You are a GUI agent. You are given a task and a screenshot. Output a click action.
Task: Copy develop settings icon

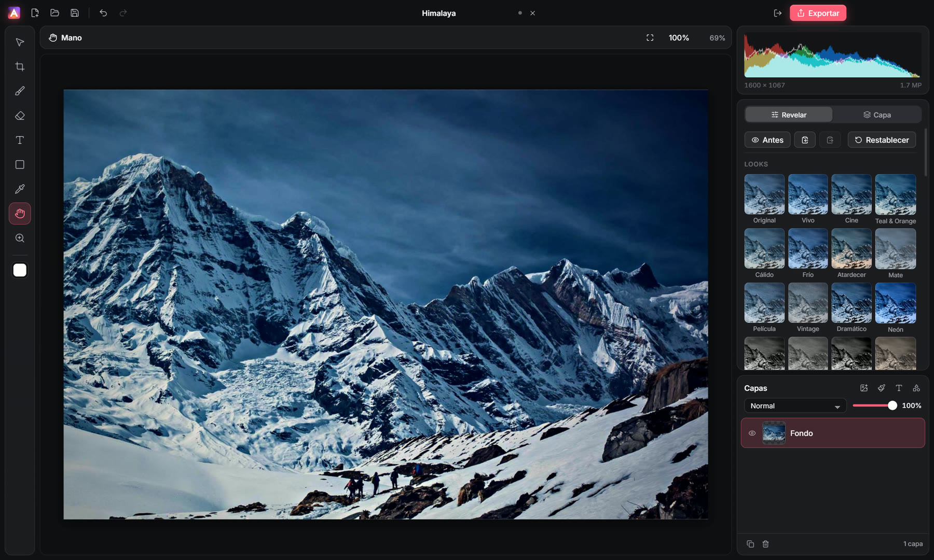coord(805,140)
